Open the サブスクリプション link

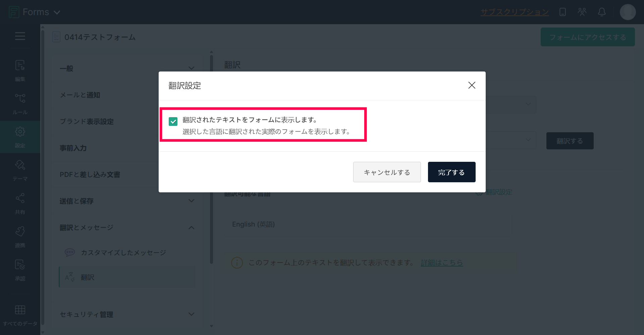(515, 12)
